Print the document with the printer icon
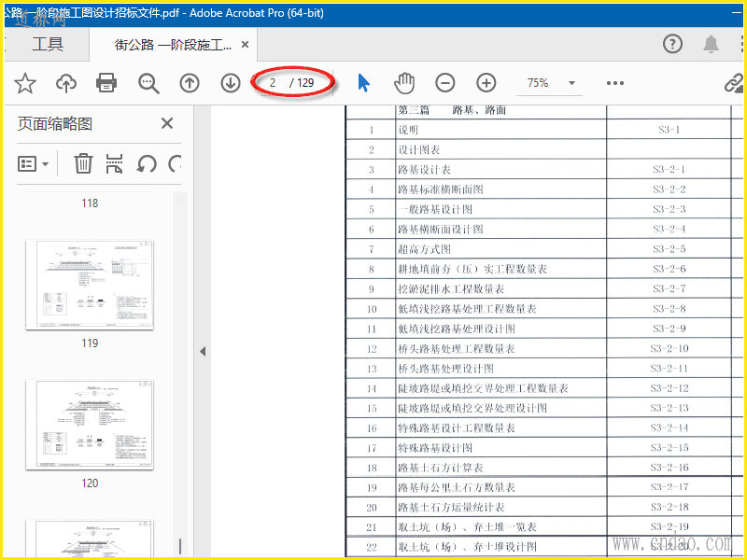This screenshot has height=560, width=747. coord(106,83)
